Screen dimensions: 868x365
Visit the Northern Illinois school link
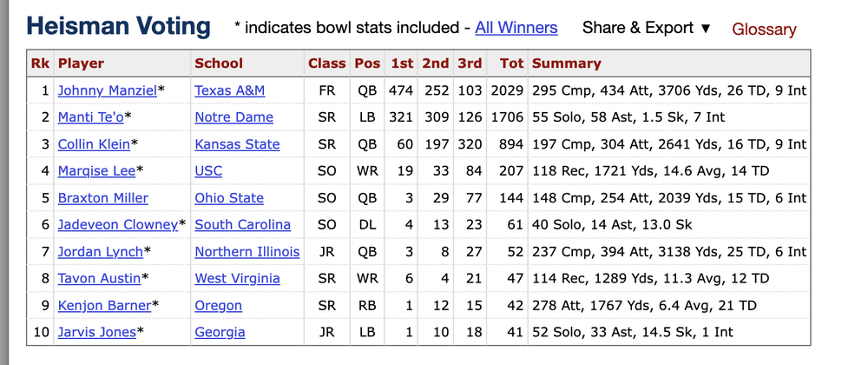[x=247, y=252]
